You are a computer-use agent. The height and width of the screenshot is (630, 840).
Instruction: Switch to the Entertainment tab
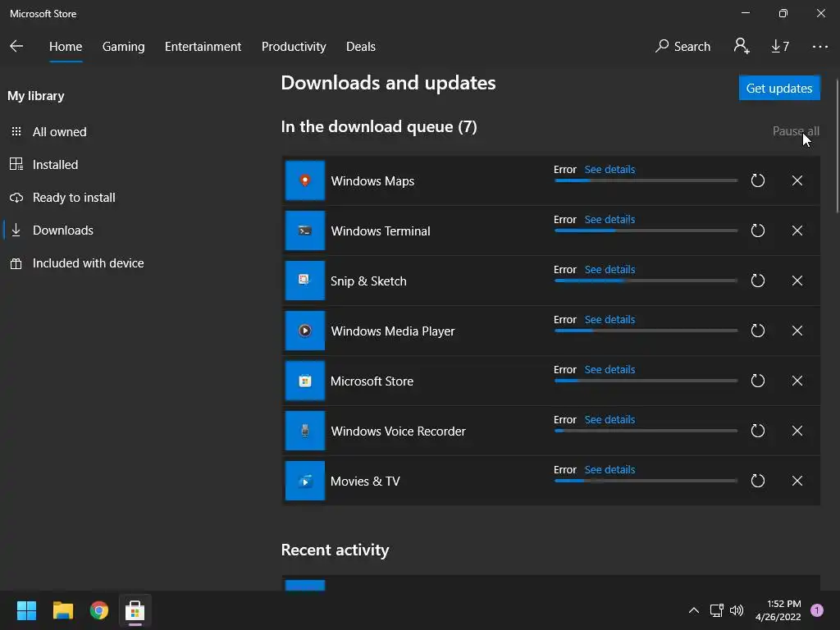click(x=203, y=47)
